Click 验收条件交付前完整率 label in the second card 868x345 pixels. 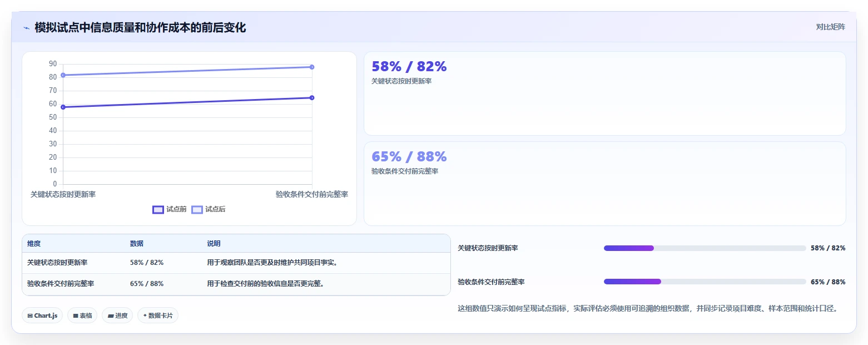click(x=405, y=171)
